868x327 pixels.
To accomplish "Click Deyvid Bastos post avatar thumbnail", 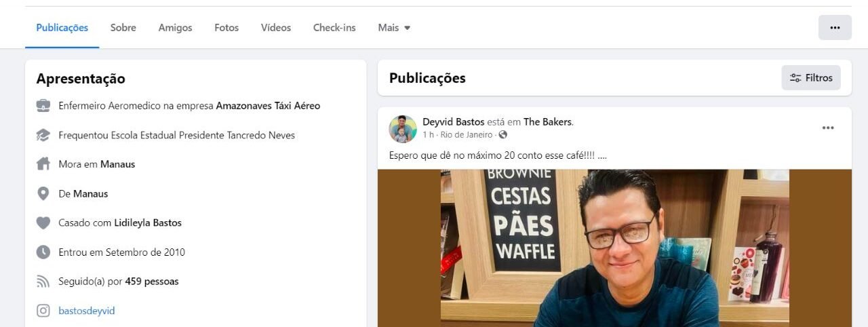I will [403, 129].
